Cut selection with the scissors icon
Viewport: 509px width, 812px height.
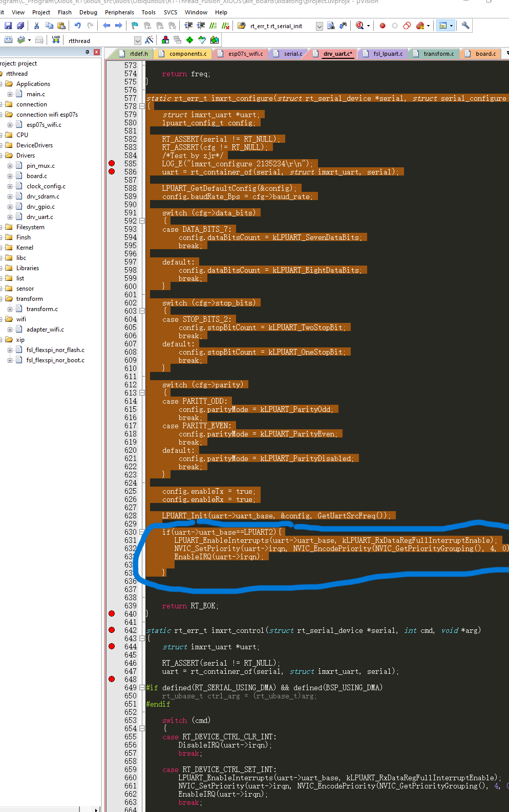pyautogui.click(x=36, y=26)
